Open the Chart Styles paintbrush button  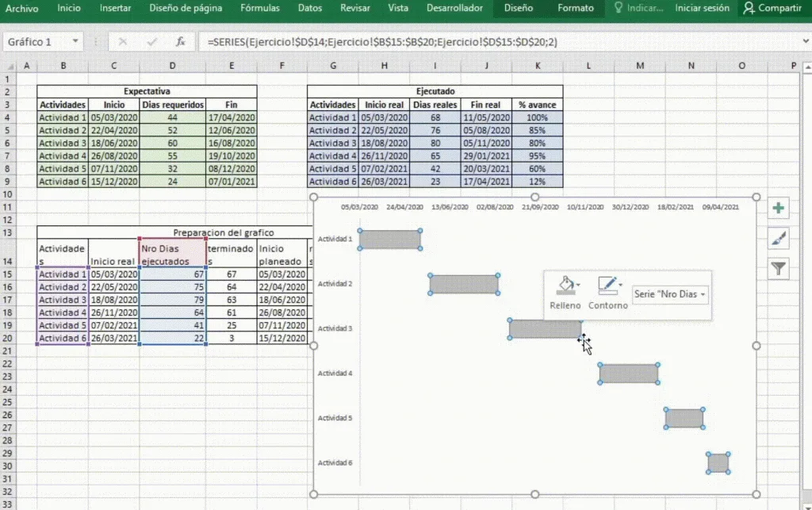778,238
